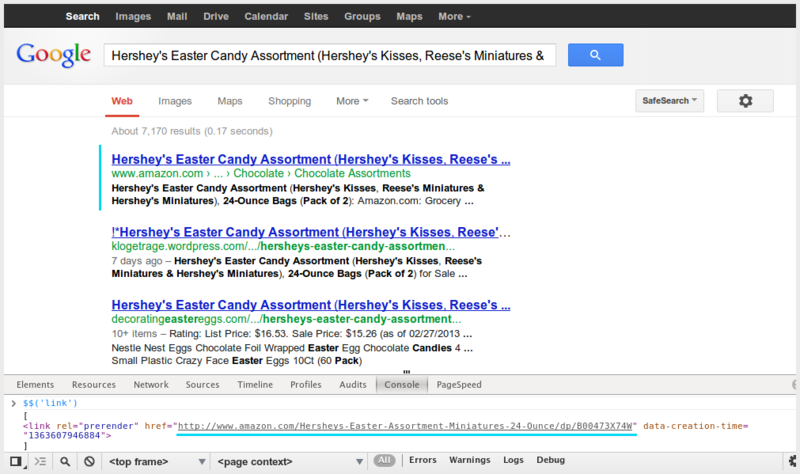Open the DevTools PageSpeed panel
The width and height of the screenshot is (800, 474).
[459, 385]
